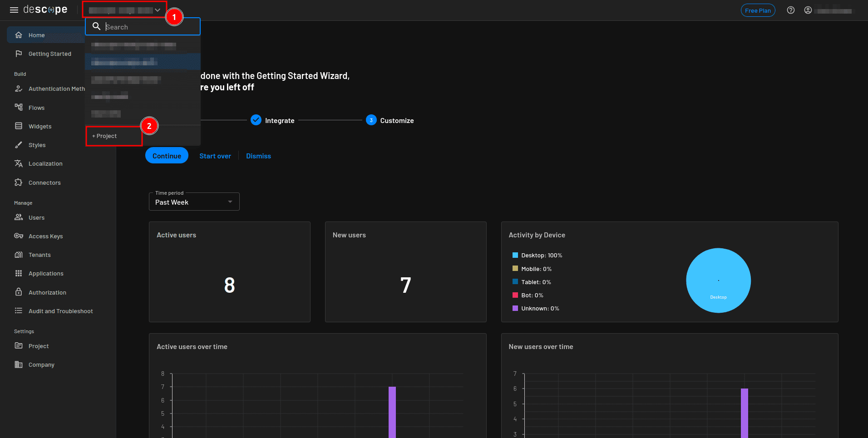Open Tenants in the sidebar
Image resolution: width=868 pixels, height=438 pixels.
pyautogui.click(x=39, y=255)
